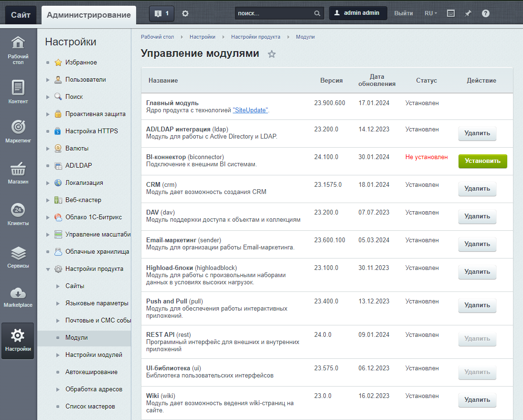523x420 pixels.
Task: Add page to favorites with star icon
Action: [x=272, y=54]
